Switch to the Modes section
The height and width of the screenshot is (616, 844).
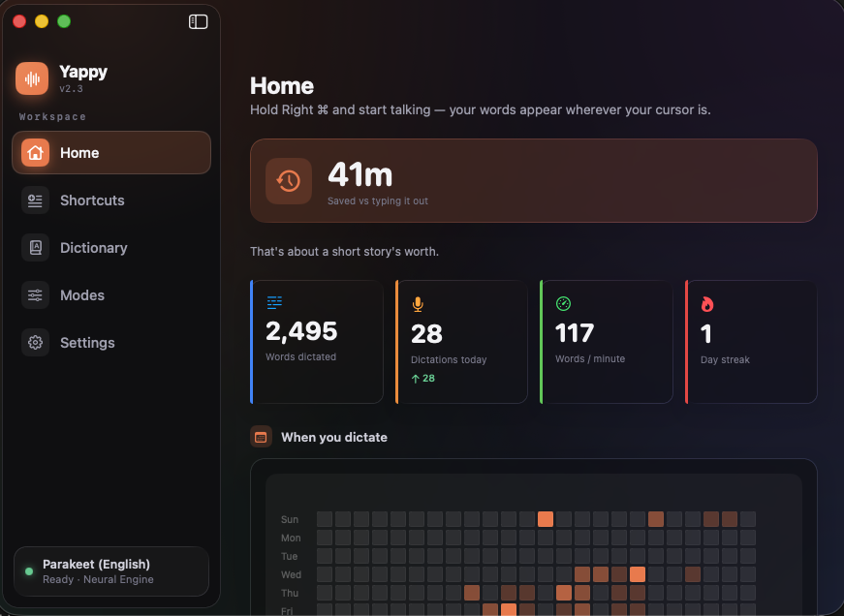[111, 294]
